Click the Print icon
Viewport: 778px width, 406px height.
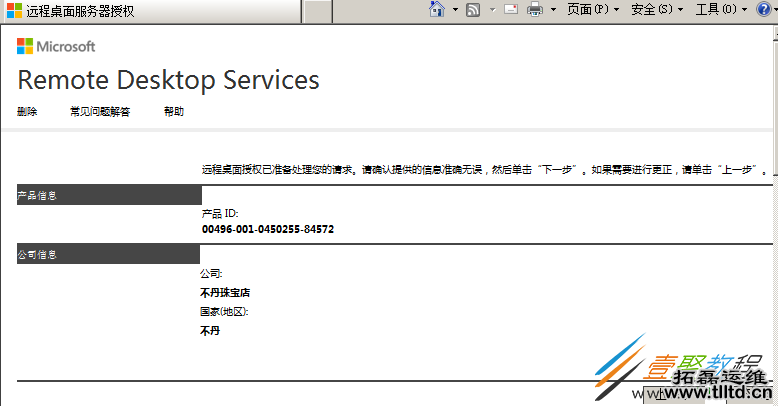(x=535, y=9)
